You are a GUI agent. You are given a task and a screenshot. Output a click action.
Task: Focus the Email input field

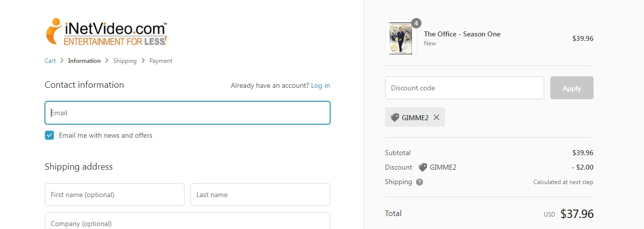pos(188,113)
